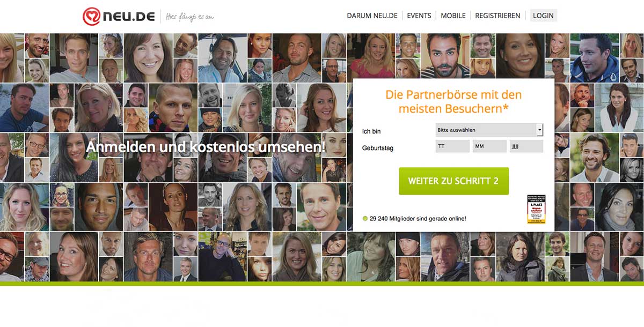Click the first-place award badge icon
The image size is (644, 327).
pyautogui.click(x=536, y=209)
